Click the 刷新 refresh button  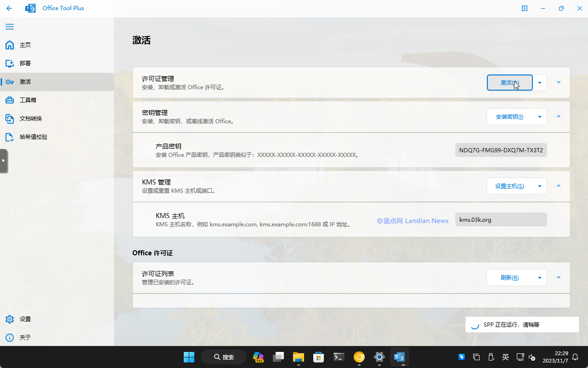(x=509, y=278)
